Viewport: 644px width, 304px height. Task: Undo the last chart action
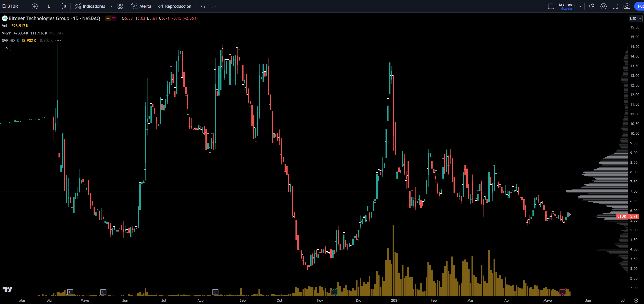coord(203,6)
